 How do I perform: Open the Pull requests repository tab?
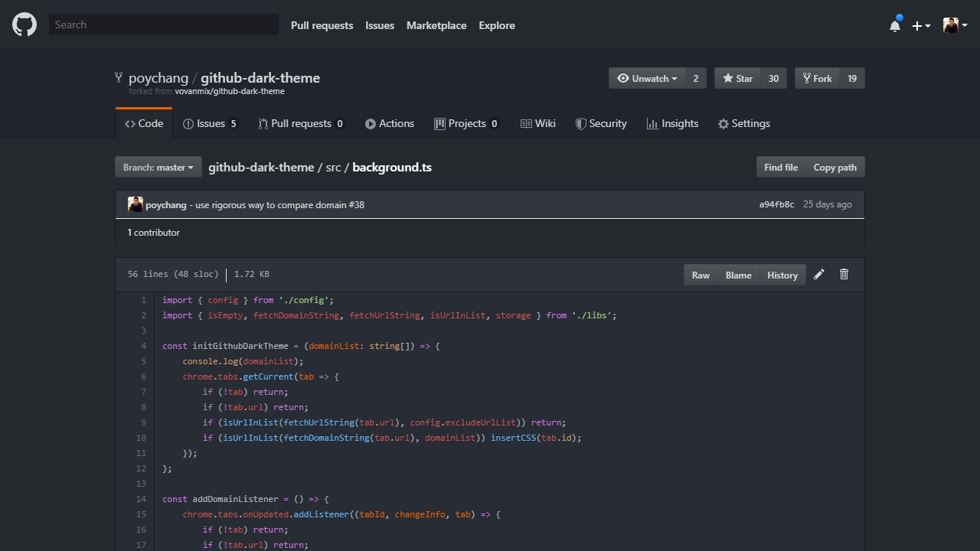pos(302,124)
